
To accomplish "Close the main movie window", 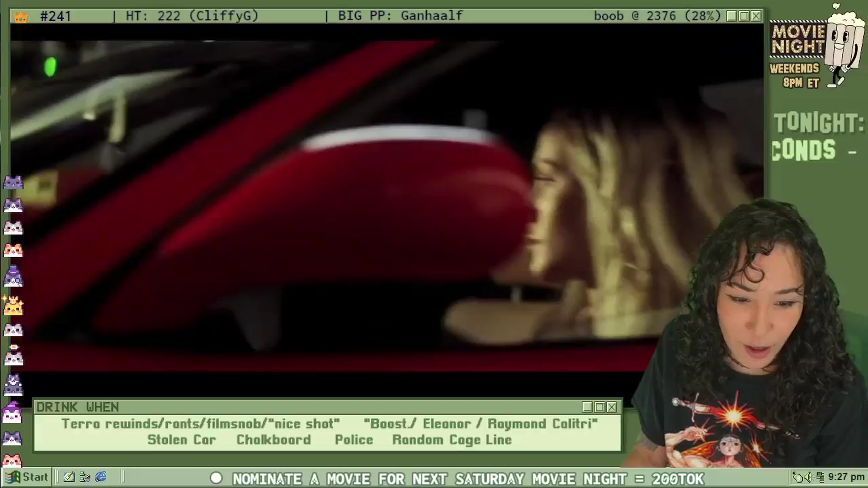I will (x=756, y=16).
